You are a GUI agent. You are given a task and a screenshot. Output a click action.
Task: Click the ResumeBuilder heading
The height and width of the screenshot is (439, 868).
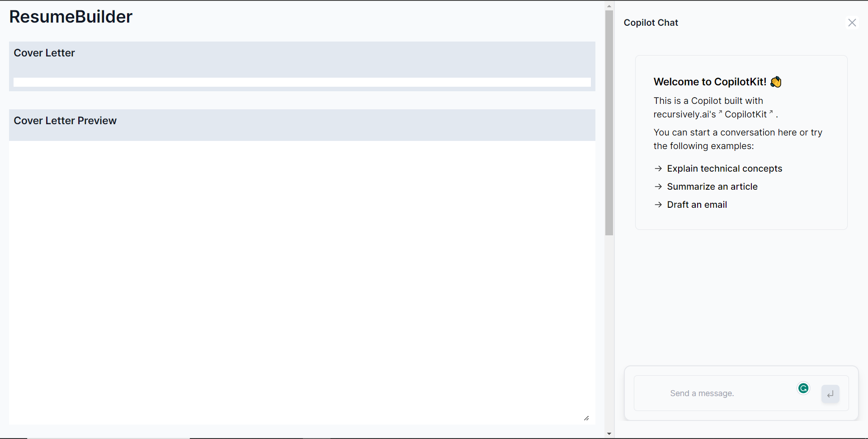[71, 17]
